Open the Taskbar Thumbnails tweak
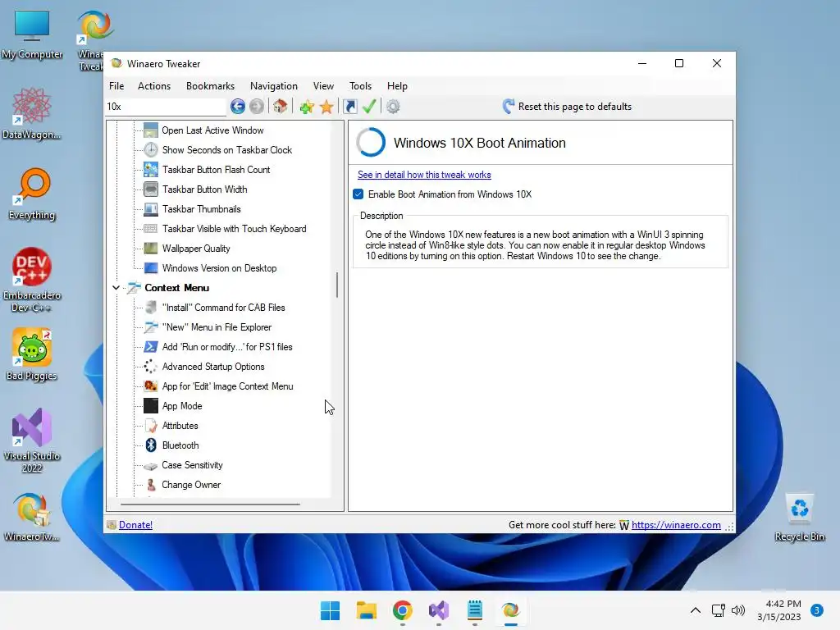The width and height of the screenshot is (840, 630). [202, 209]
